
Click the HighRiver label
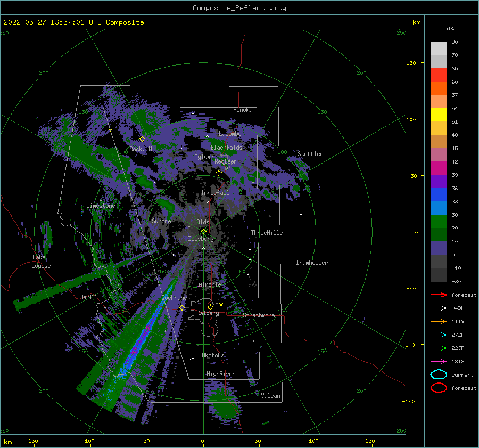[221, 374]
